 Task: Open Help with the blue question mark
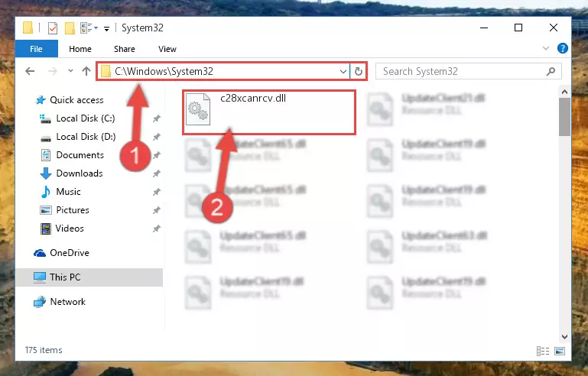[562, 48]
